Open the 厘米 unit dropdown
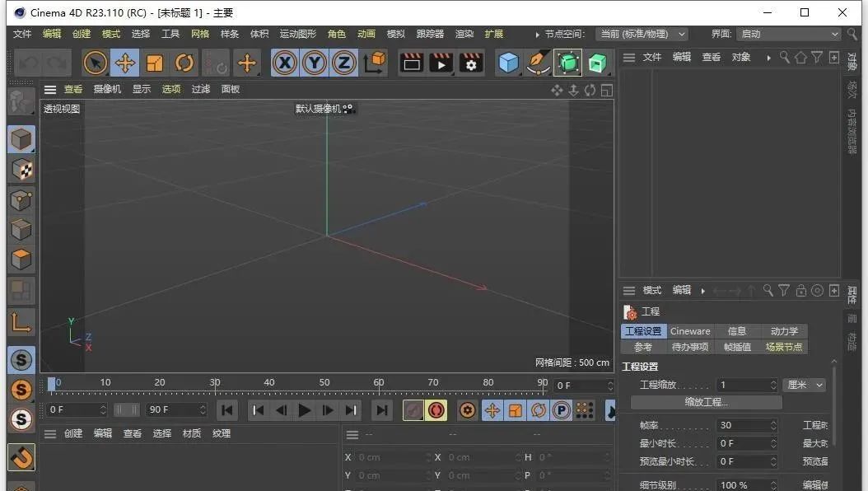This screenshot has height=491, width=868. (x=805, y=385)
